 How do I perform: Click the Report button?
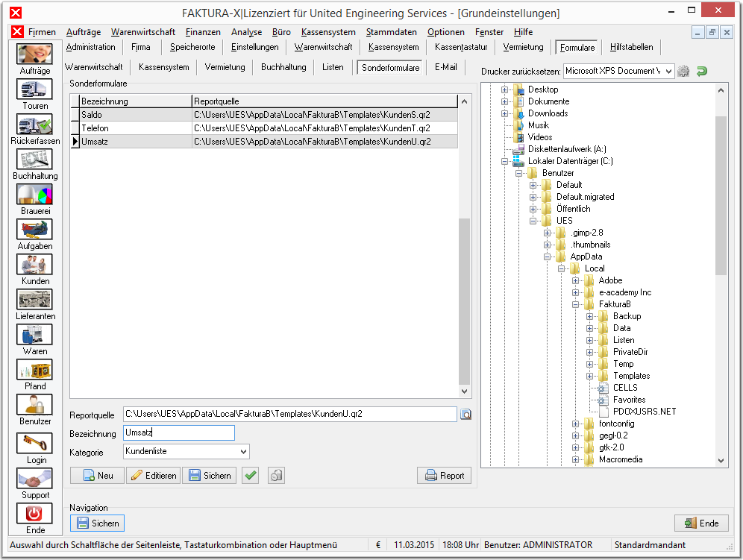coord(444,475)
